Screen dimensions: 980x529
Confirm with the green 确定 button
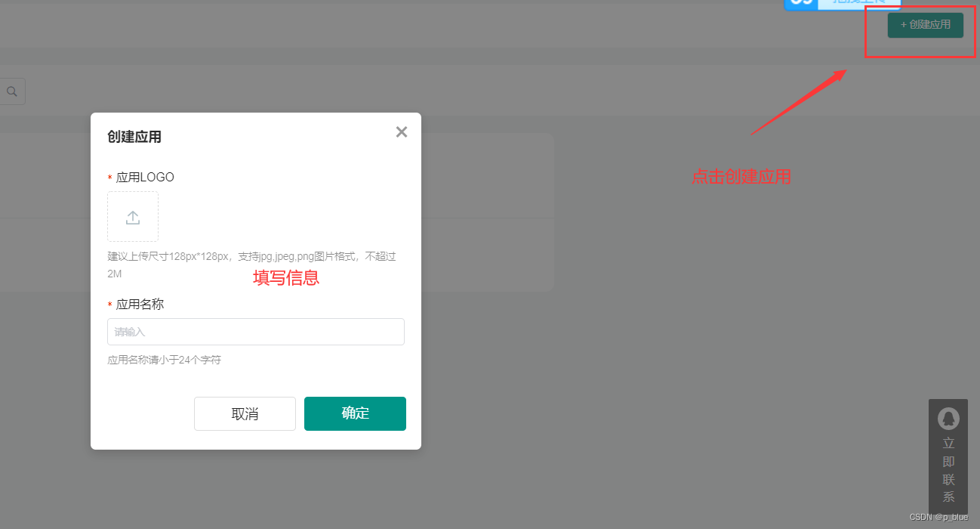[355, 413]
